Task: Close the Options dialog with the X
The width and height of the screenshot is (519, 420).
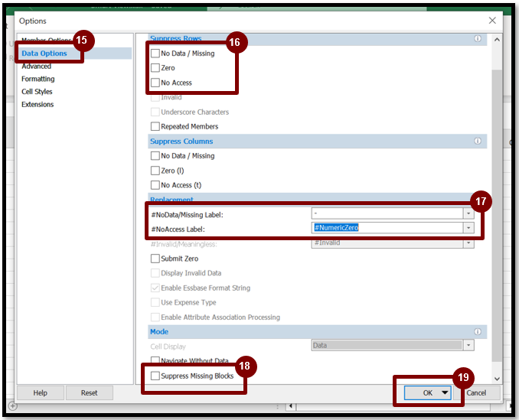Action: coord(492,21)
